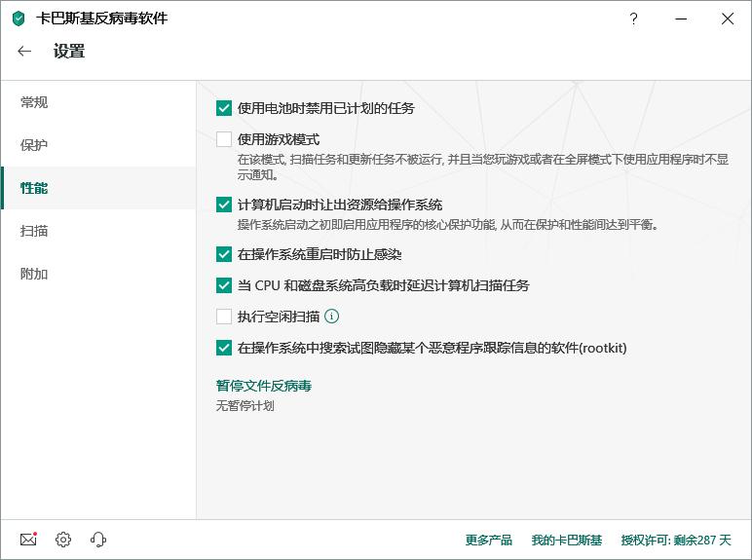
Task: Uncheck 使用电池时禁用已计划的任务 checkbox
Action: [x=224, y=108]
